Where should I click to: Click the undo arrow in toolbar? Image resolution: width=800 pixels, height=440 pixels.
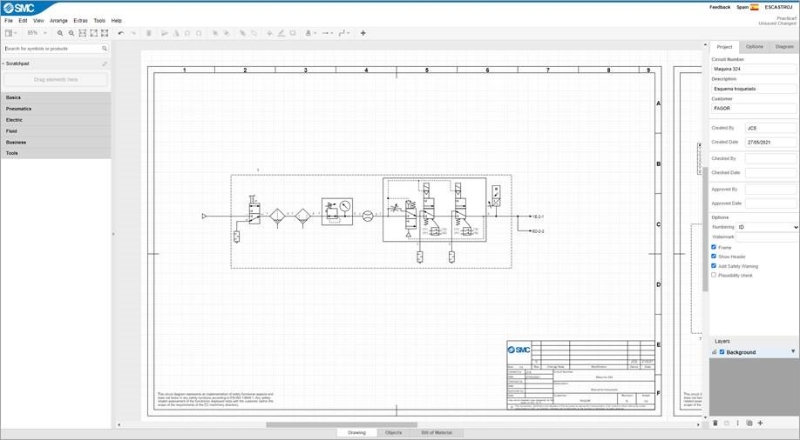pyautogui.click(x=121, y=33)
